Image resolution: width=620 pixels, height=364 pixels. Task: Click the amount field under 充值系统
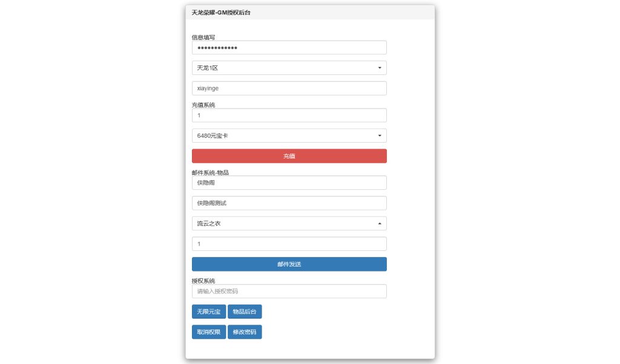pos(289,115)
